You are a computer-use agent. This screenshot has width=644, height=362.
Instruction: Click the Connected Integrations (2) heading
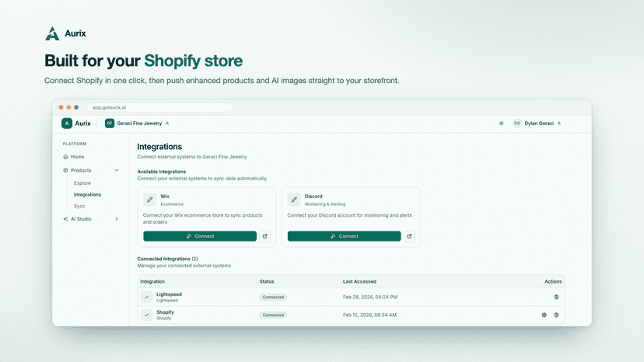[167, 259]
